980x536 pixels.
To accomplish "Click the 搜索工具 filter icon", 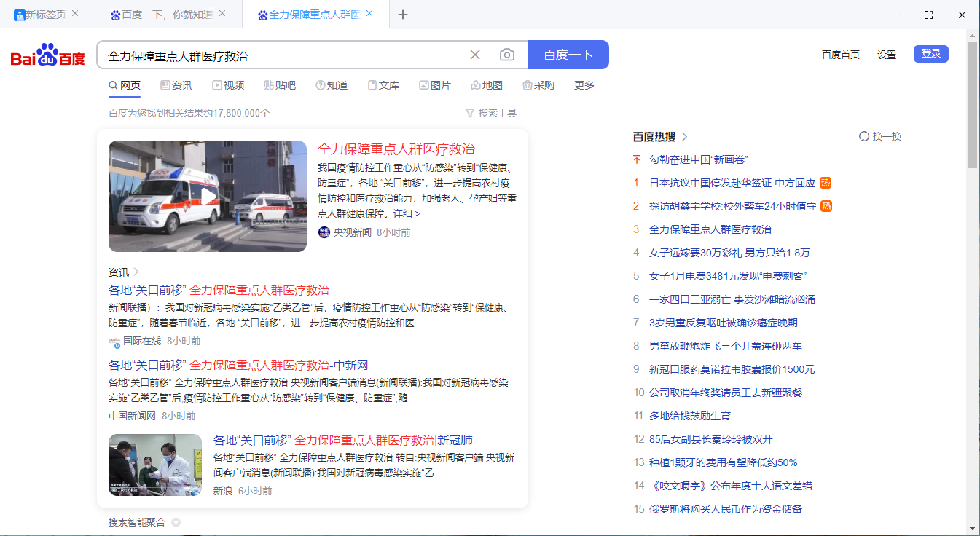I will click(470, 113).
